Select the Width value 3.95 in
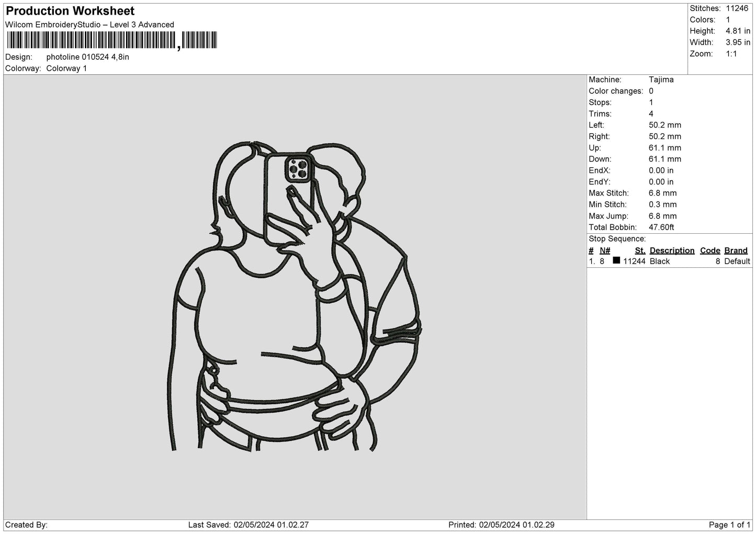756x534 pixels. pyautogui.click(x=738, y=42)
